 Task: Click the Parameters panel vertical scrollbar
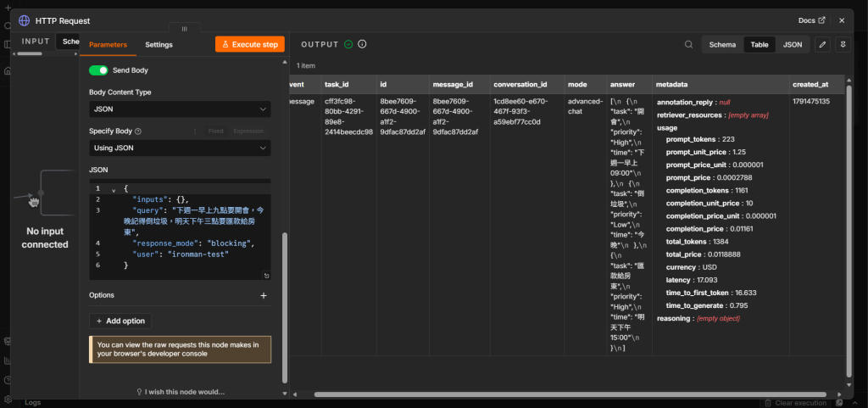click(x=285, y=307)
